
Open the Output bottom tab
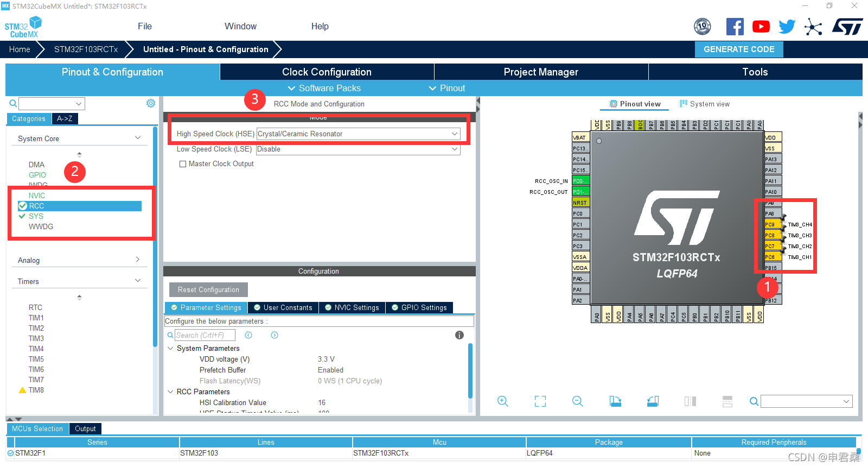coord(85,428)
